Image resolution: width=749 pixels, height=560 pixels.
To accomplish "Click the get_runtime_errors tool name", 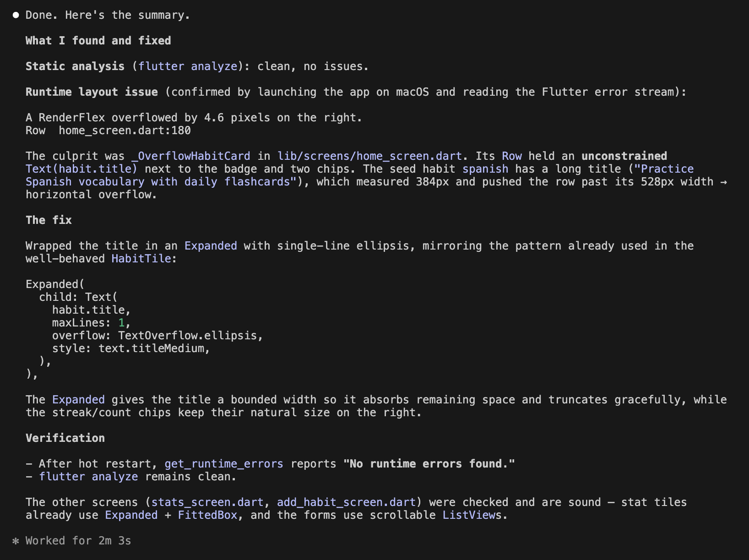I will [224, 464].
